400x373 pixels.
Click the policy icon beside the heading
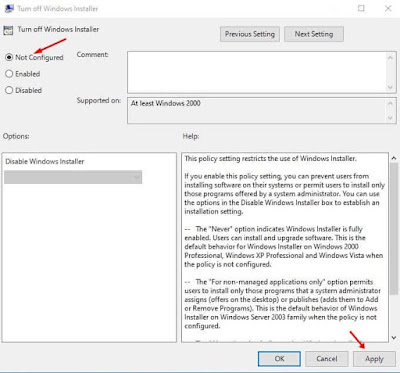coord(8,30)
